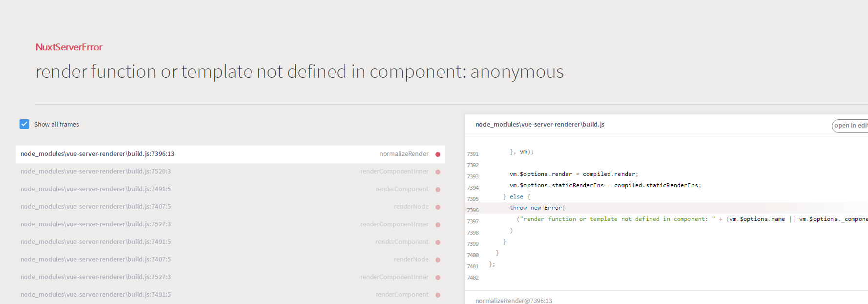The width and height of the screenshot is (868, 304).
Task: Select the first build.js:7491:5 renderComponent frame
Action: (x=230, y=189)
